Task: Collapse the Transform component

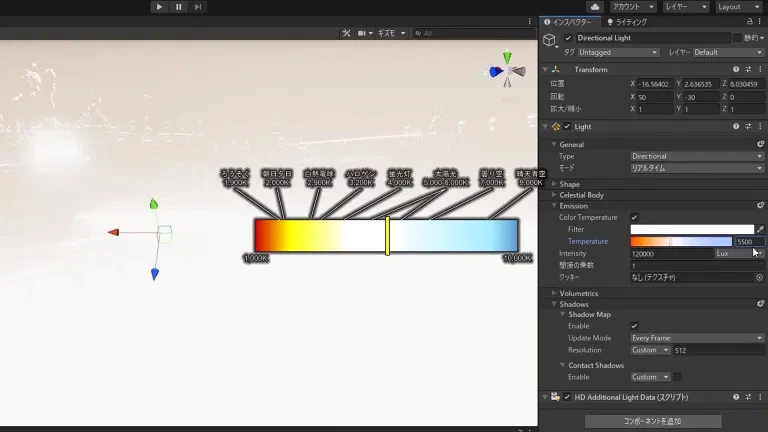Action: click(545, 70)
